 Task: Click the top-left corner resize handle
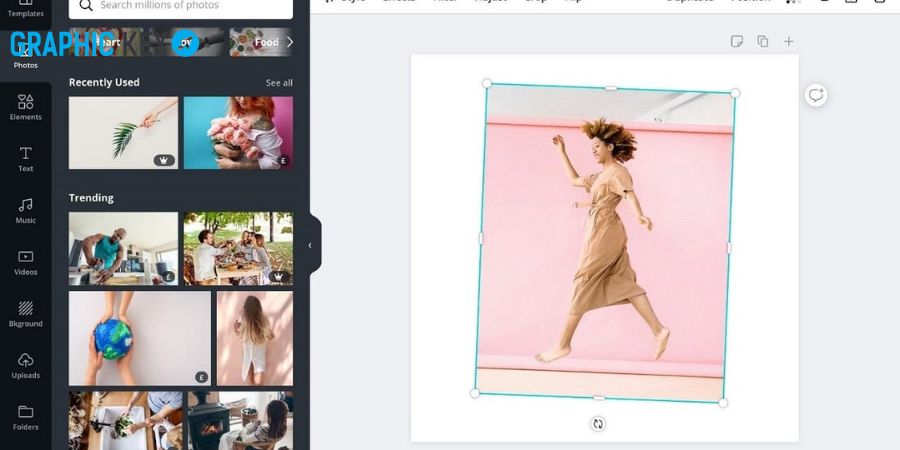pyautogui.click(x=487, y=83)
